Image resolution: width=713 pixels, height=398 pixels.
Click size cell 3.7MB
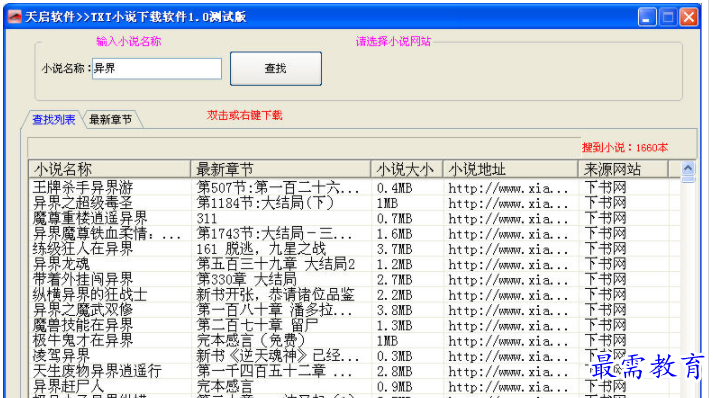coord(394,249)
